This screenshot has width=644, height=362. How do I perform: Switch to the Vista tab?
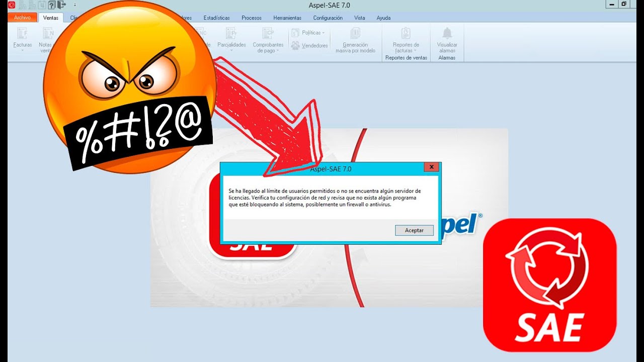click(x=360, y=18)
